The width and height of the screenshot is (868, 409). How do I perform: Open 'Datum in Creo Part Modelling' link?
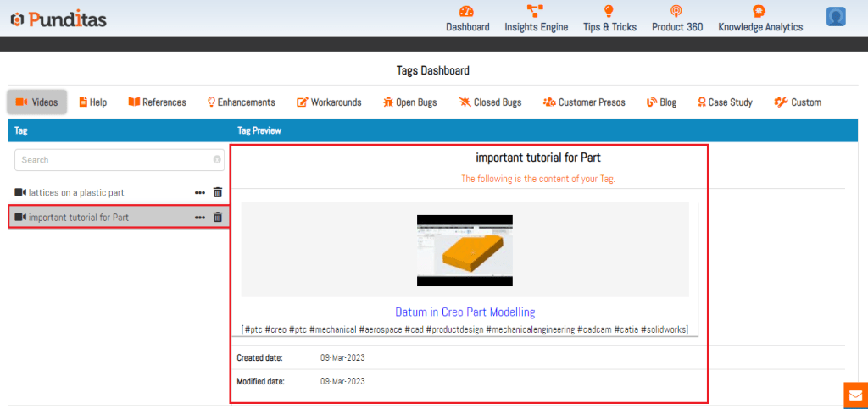click(465, 312)
